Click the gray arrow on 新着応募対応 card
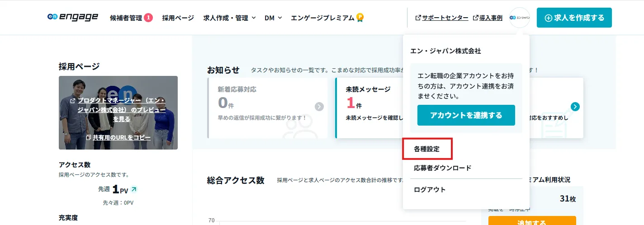 319,107
